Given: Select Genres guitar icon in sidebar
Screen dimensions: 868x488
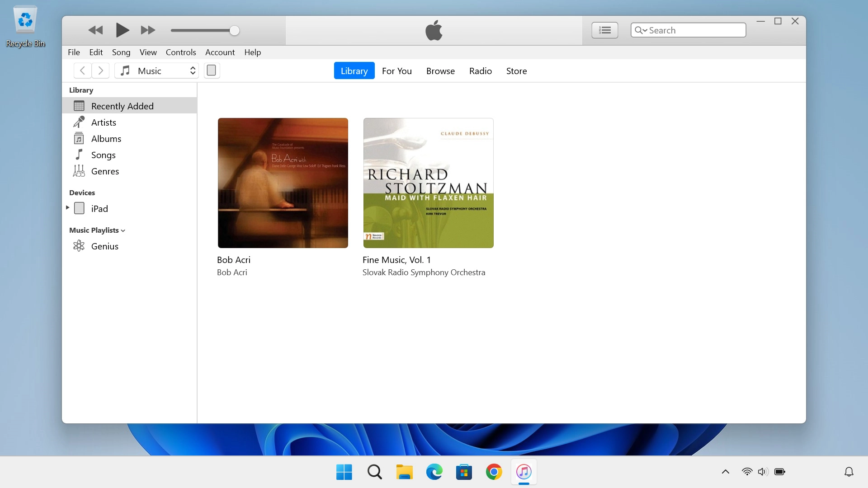Looking at the screenshot, I should pos(79,171).
